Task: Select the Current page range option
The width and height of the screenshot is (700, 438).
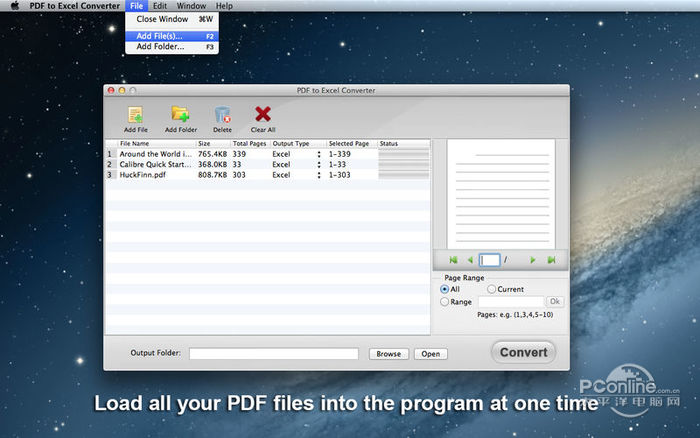Action: click(491, 289)
